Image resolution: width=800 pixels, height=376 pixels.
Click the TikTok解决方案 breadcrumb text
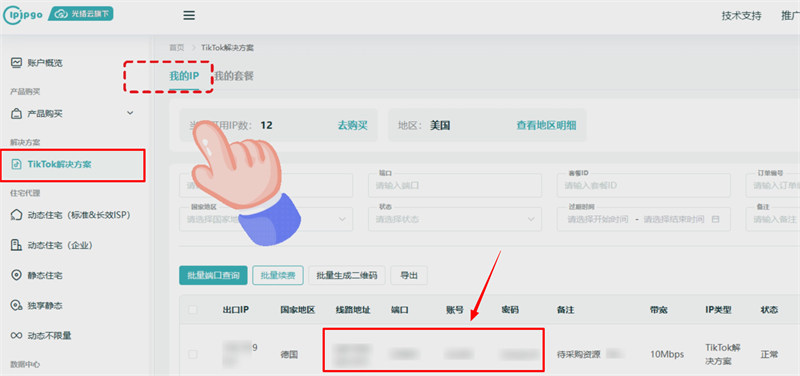tap(228, 47)
